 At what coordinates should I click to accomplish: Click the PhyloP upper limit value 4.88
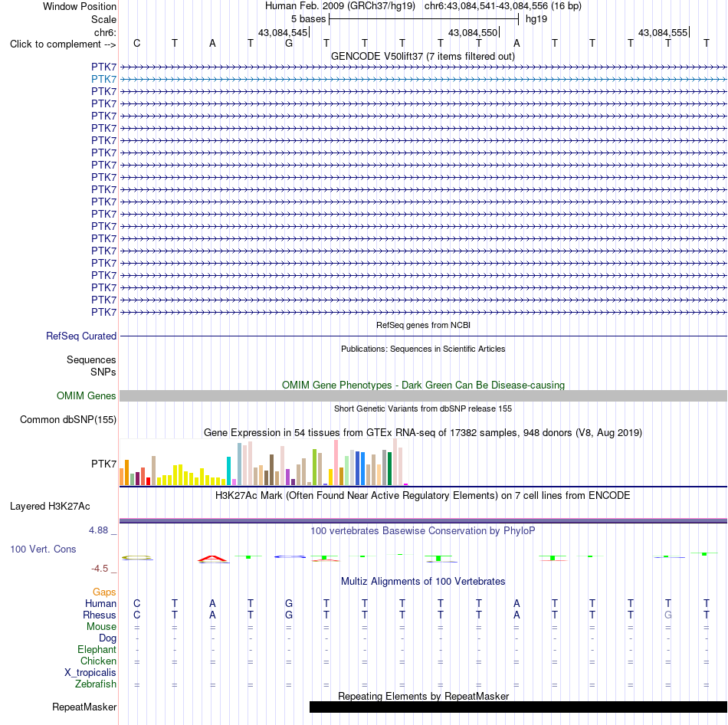coord(98,530)
